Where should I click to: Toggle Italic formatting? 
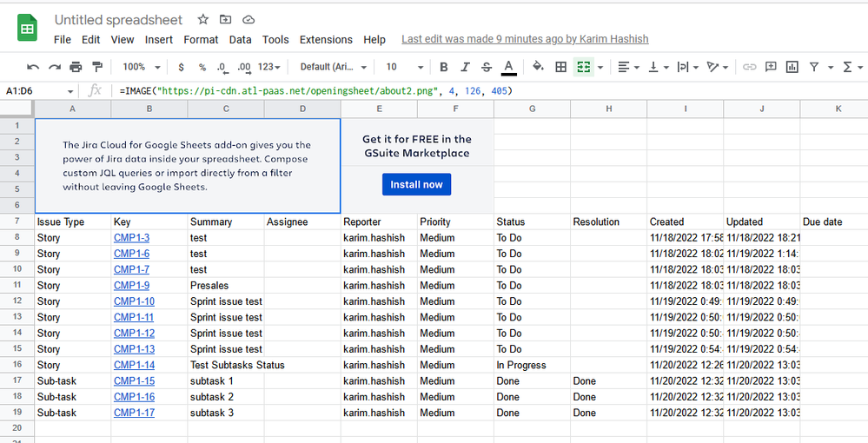[465, 67]
